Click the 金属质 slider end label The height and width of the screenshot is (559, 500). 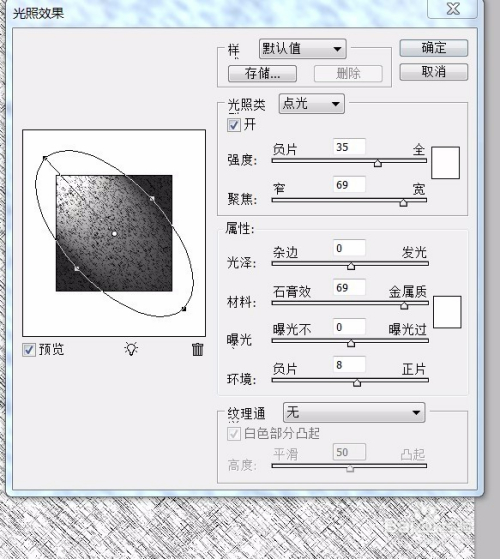click(x=408, y=292)
